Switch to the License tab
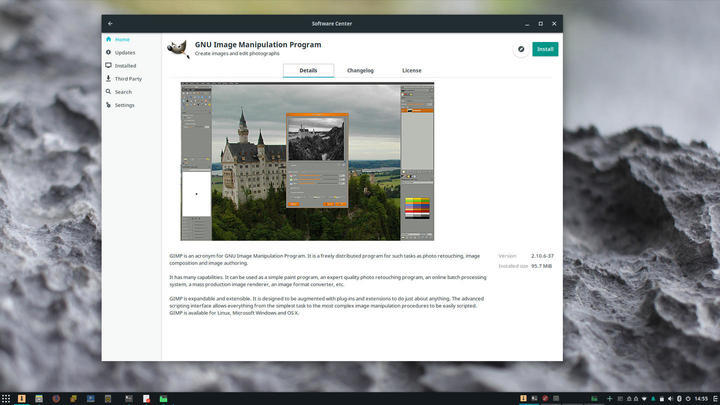Image resolution: width=720 pixels, height=405 pixels. (412, 70)
